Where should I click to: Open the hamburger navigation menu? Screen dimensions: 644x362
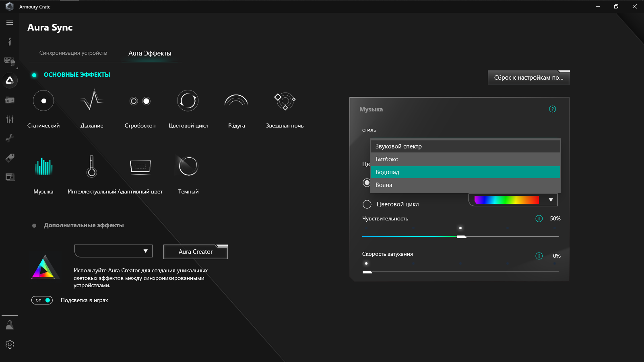coord(10,23)
